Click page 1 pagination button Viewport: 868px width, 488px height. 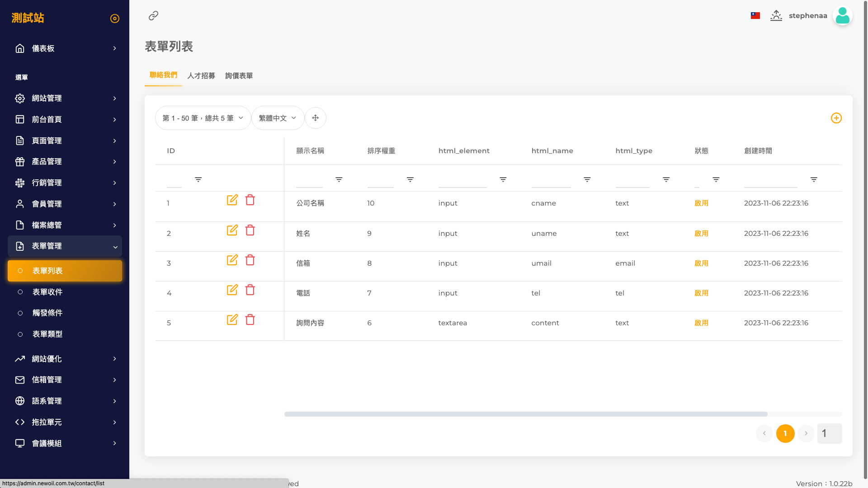[785, 433]
